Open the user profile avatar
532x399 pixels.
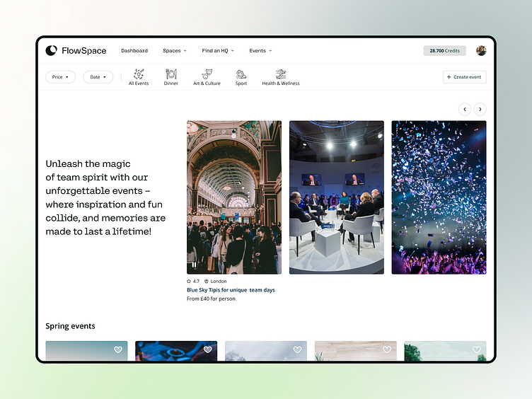tap(481, 51)
